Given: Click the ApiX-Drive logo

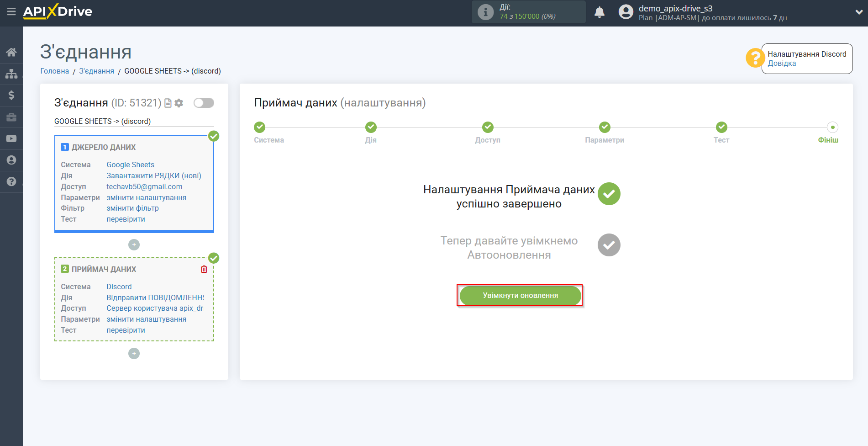Looking at the screenshot, I should (58, 11).
